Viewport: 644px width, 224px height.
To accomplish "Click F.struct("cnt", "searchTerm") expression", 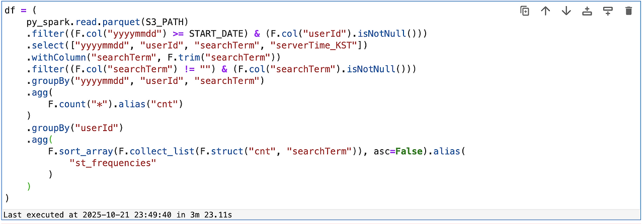I will tap(278, 151).
